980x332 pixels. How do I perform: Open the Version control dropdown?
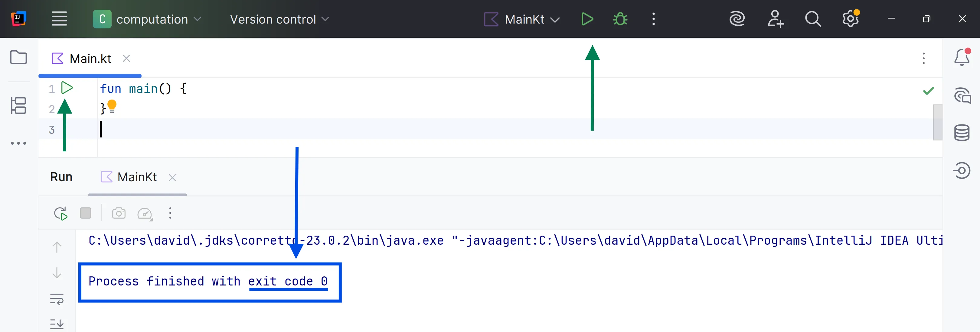pos(279,19)
